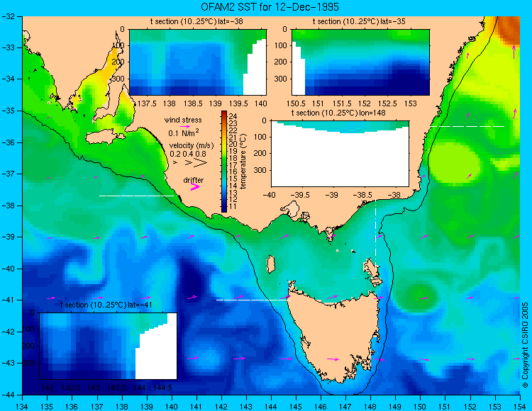
Task: Select the 'wind stress' legend label
Action: 183,120
